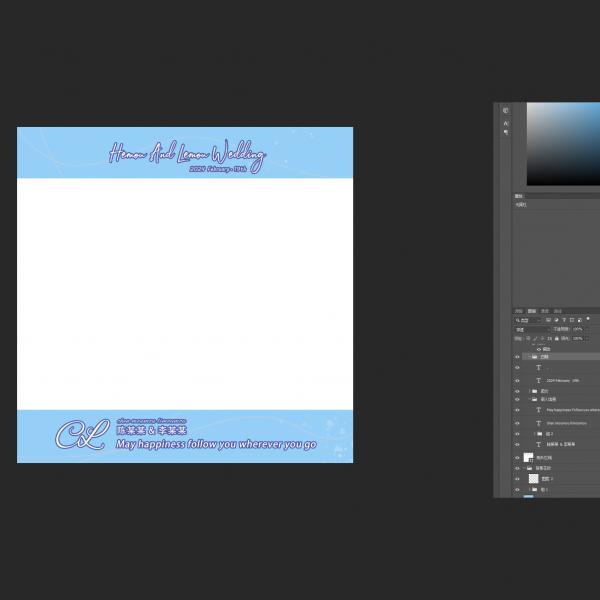Image resolution: width=600 pixels, height=600 pixels.
Task: Click the adjustment layer filter icon
Action: 556,320
